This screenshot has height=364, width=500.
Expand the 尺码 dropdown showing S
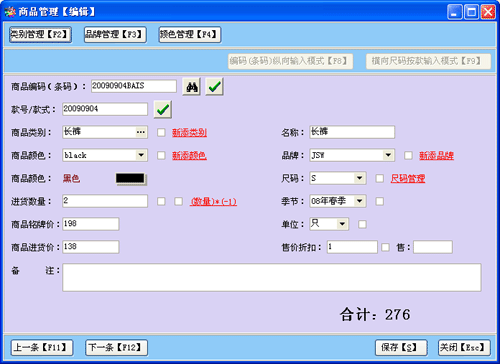(359, 178)
